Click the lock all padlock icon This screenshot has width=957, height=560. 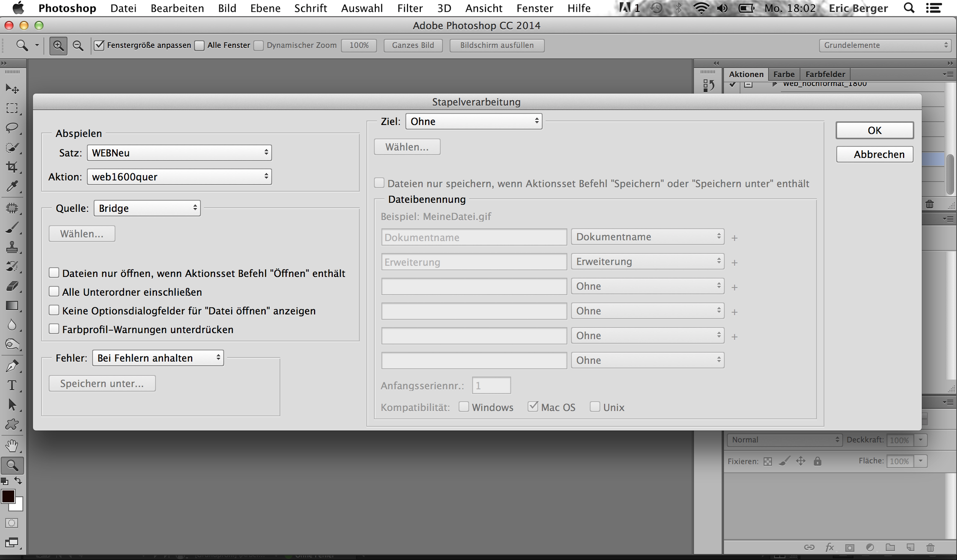coord(817,461)
